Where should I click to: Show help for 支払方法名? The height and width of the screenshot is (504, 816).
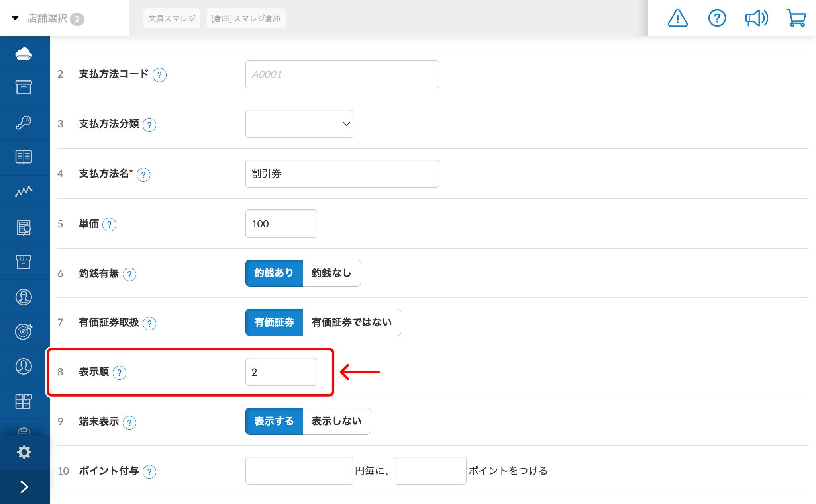click(143, 174)
